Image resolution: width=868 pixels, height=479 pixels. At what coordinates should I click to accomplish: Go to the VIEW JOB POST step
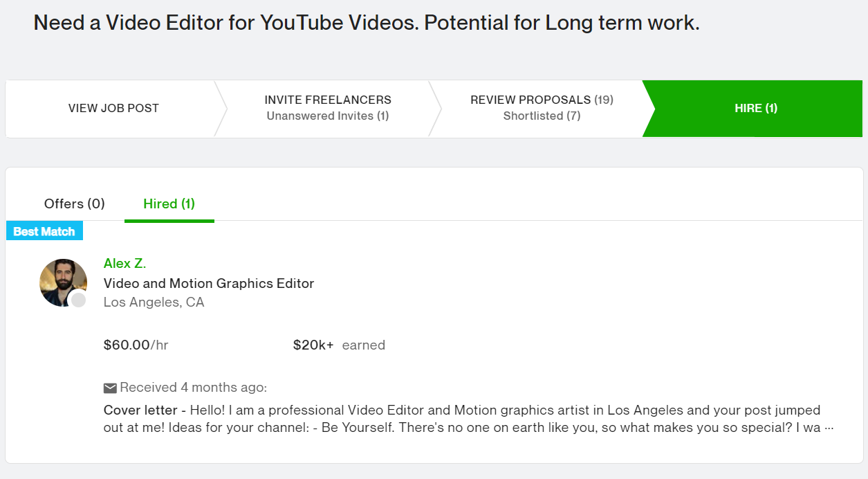pyautogui.click(x=113, y=109)
